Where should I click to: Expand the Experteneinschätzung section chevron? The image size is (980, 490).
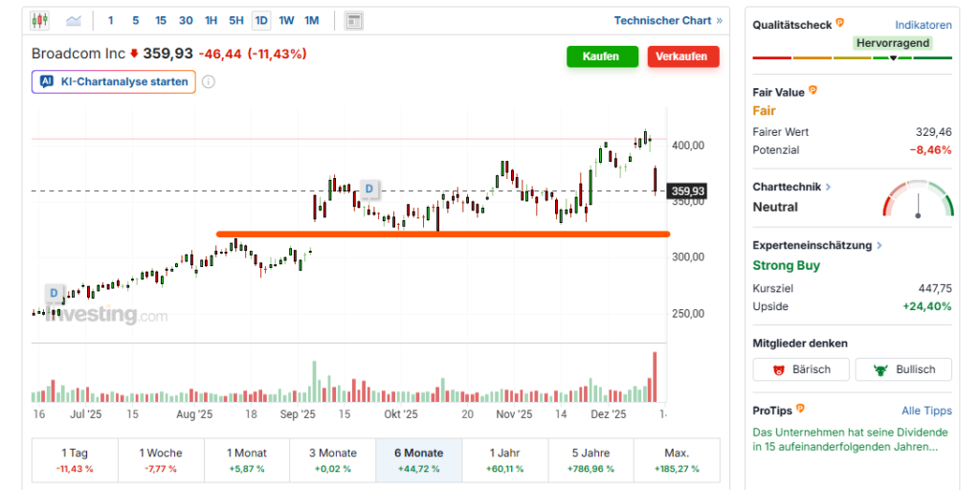tap(879, 246)
